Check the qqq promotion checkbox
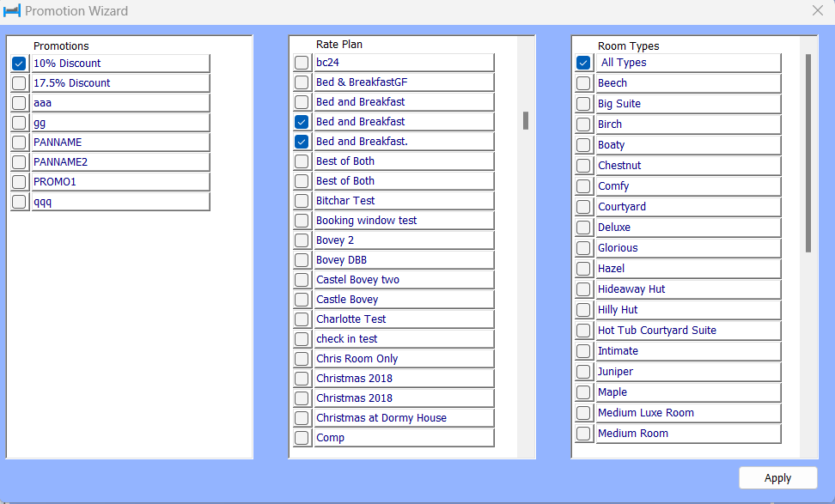Viewport: 835px width, 504px height. [x=19, y=202]
